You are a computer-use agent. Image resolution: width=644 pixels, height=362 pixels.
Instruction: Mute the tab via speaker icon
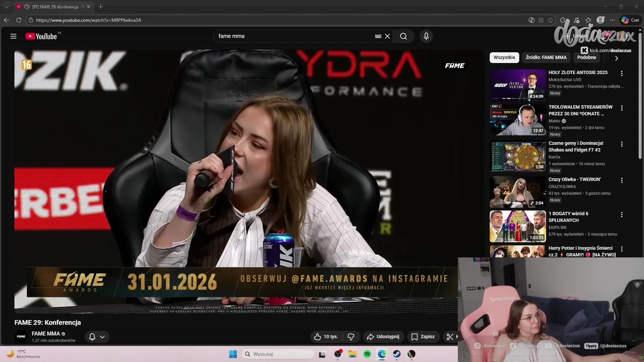point(26,7)
